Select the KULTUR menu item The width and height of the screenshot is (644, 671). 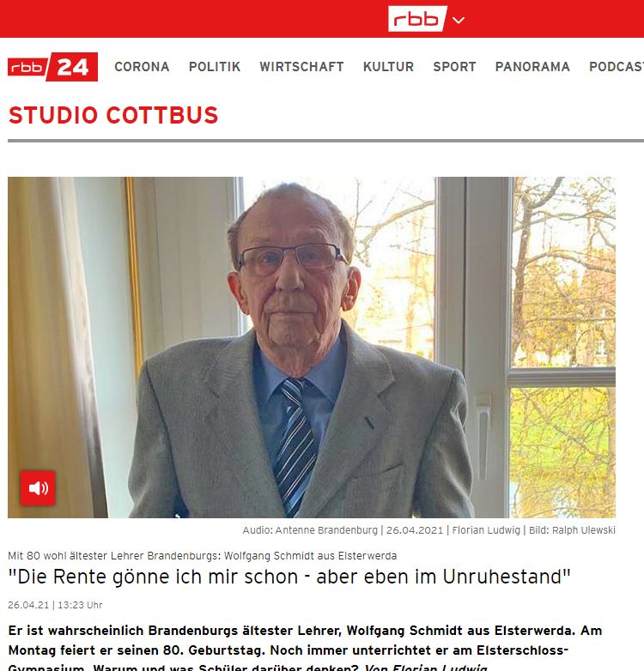coord(388,67)
